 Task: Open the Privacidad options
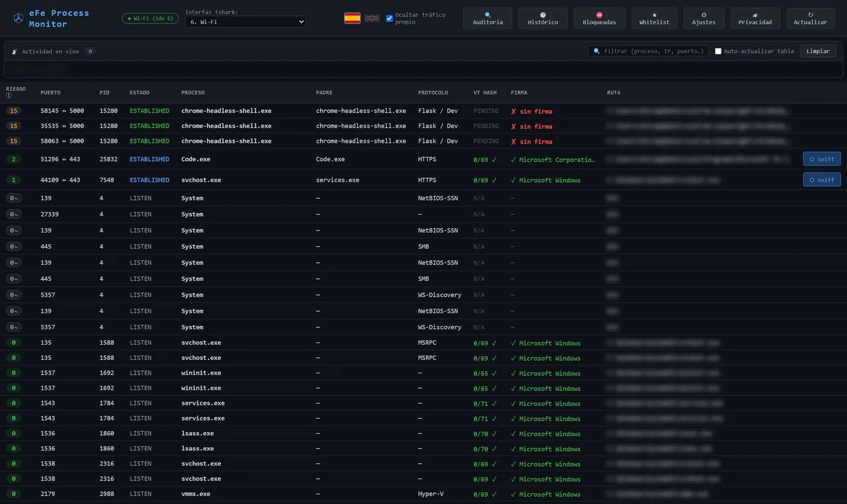click(x=755, y=18)
